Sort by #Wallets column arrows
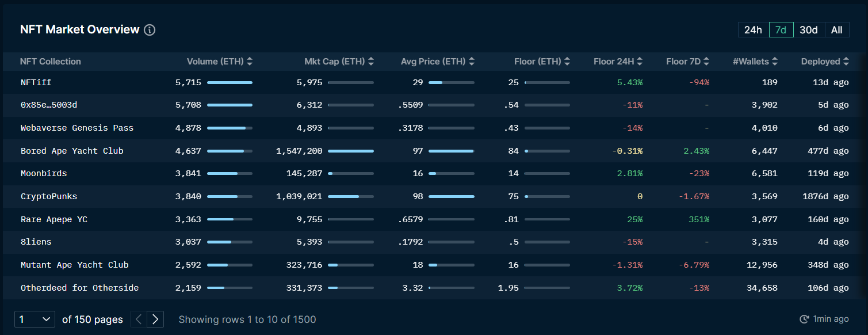 775,62
